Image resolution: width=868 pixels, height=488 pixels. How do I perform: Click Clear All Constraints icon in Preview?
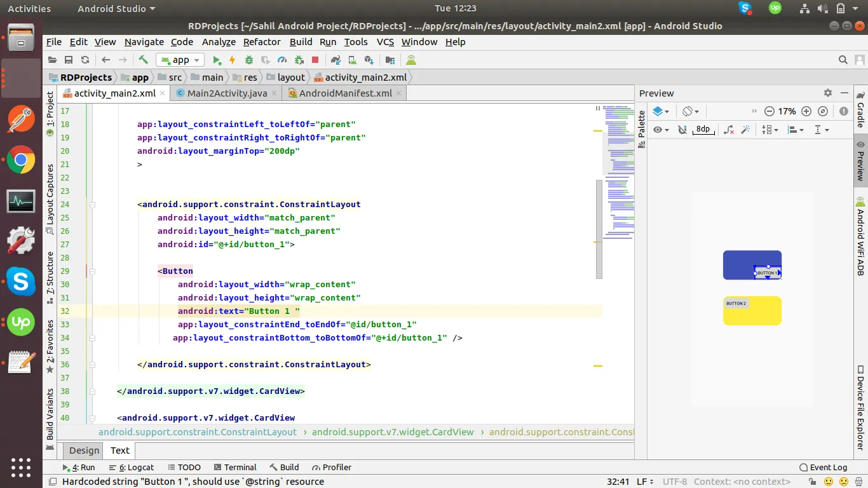point(729,130)
